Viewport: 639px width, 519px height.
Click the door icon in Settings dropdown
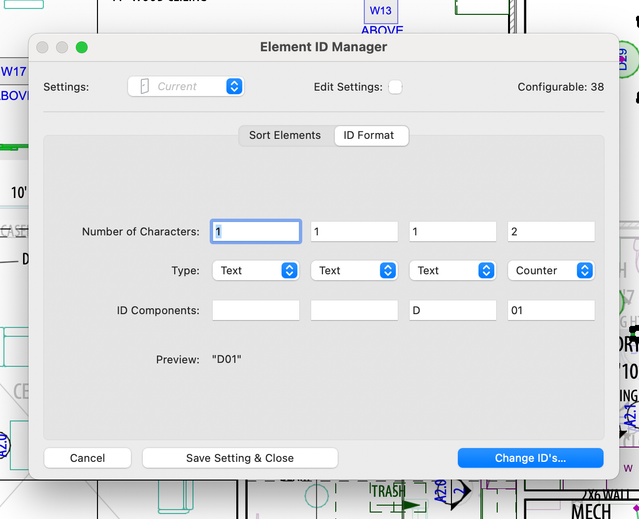click(144, 86)
